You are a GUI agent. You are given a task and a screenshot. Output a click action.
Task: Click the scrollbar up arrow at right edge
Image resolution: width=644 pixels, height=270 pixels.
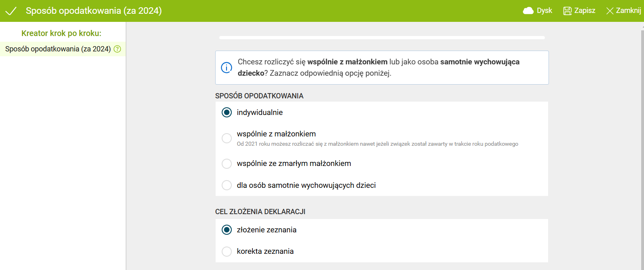pyautogui.click(x=642, y=26)
